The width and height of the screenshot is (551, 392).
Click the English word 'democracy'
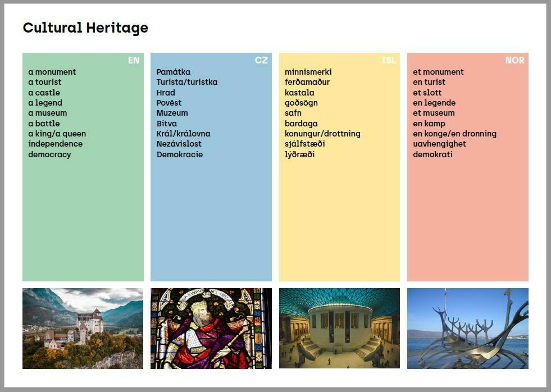pyautogui.click(x=50, y=154)
